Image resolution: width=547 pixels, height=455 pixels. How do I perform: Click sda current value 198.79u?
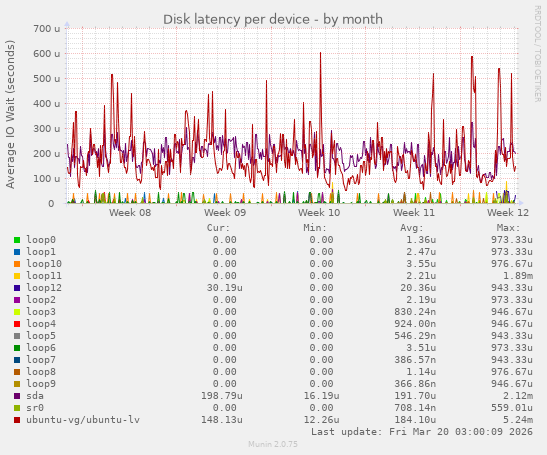(x=222, y=396)
